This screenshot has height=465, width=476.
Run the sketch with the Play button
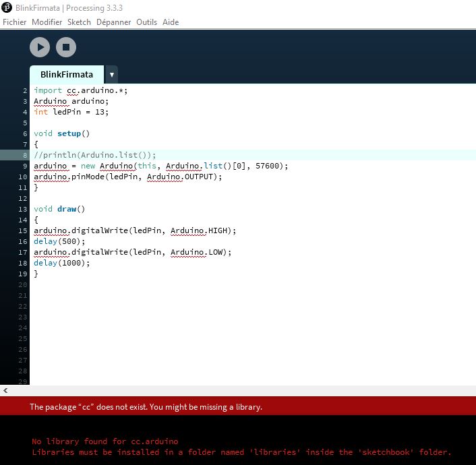pos(40,47)
